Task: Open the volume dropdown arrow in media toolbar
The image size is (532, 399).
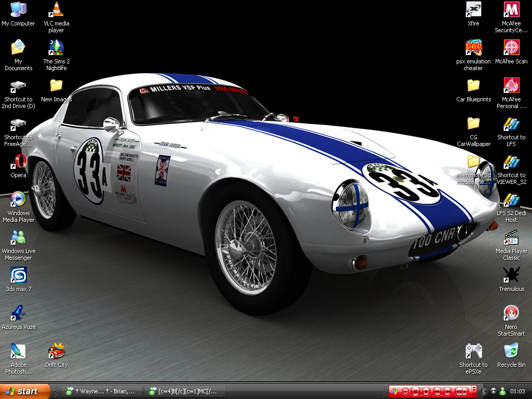Action: (465, 392)
